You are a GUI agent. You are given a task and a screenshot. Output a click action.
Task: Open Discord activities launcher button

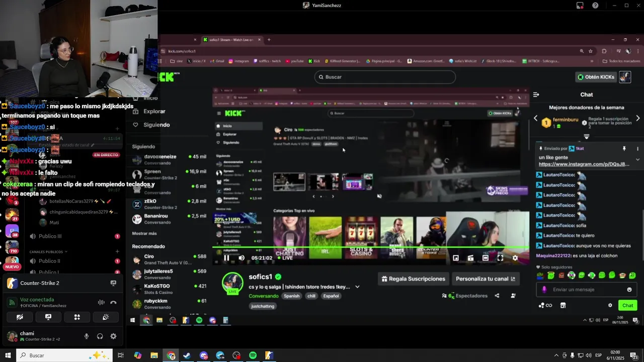point(77,317)
